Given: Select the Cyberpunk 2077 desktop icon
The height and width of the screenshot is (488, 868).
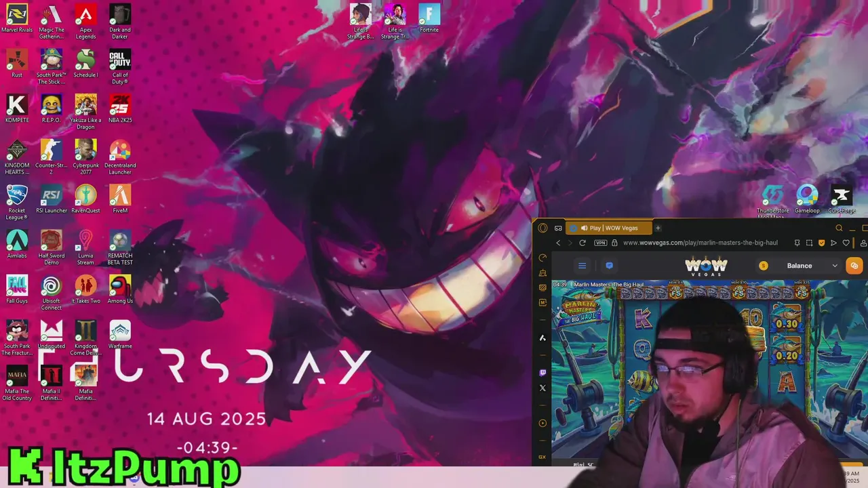Looking at the screenshot, I should [x=85, y=157].
